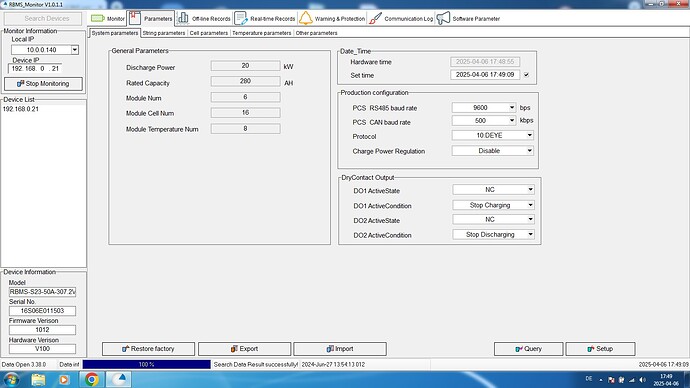Open the Warning & Protection tab label
The image size is (690, 388).
(x=340, y=19)
